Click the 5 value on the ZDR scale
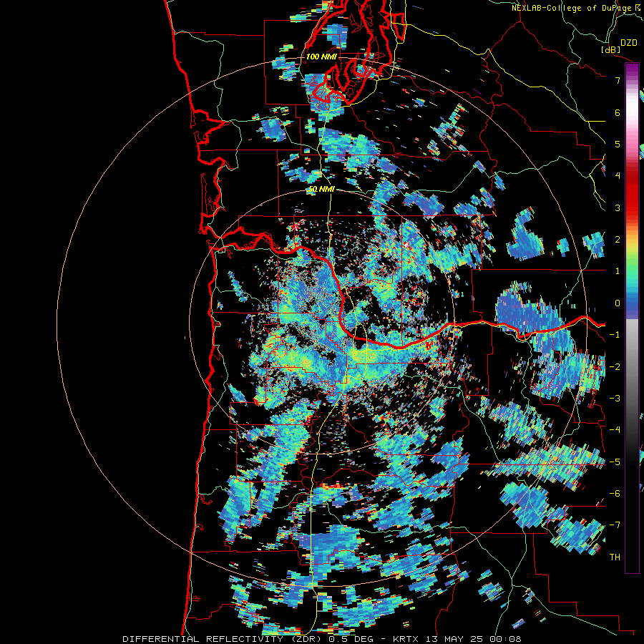 (x=618, y=144)
